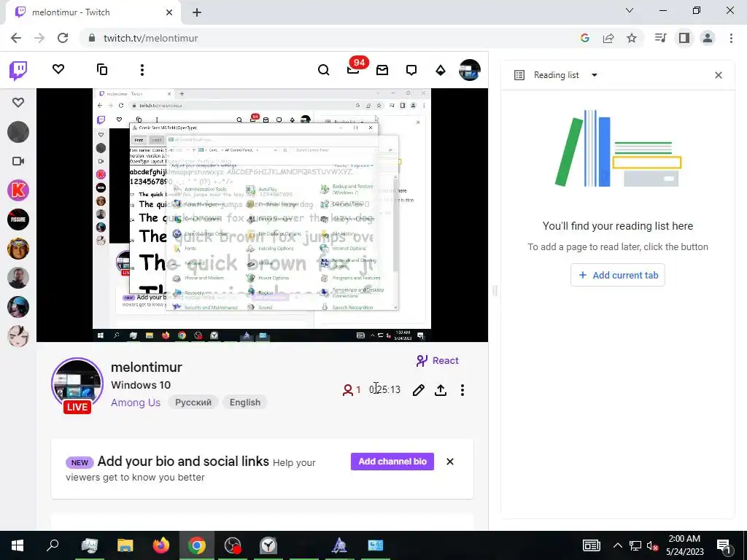The width and height of the screenshot is (747, 560).
Task: Click the Add channel bio button
Action: [x=392, y=462]
